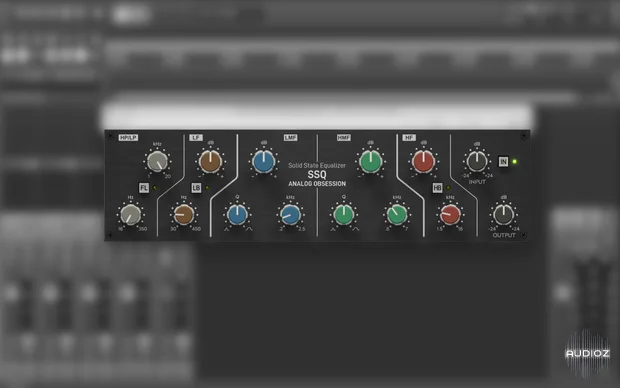Screen dimensions: 620x388
Task: Click the LED next to LB button
Action: (208, 187)
